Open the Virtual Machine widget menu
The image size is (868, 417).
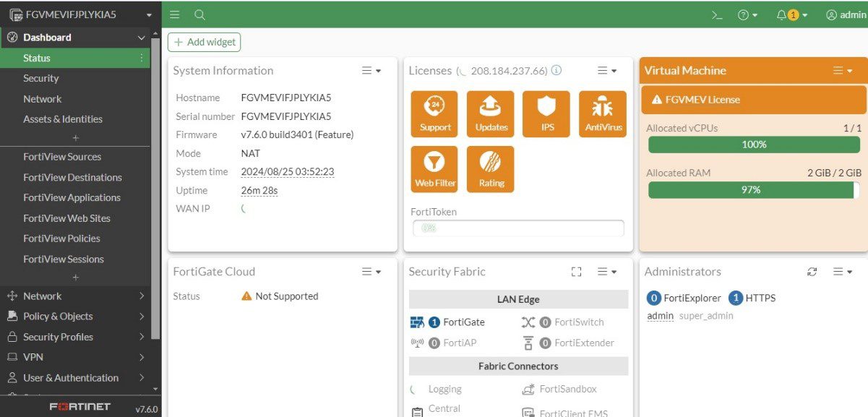[843, 71]
